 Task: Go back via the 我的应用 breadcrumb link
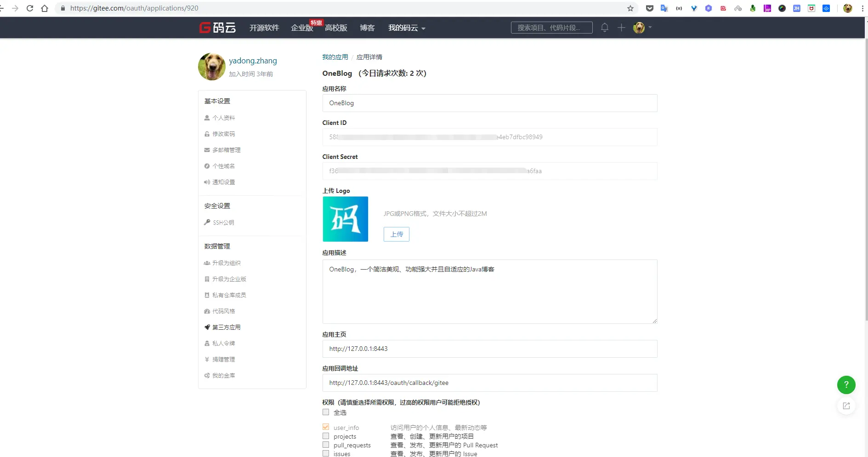(x=335, y=57)
